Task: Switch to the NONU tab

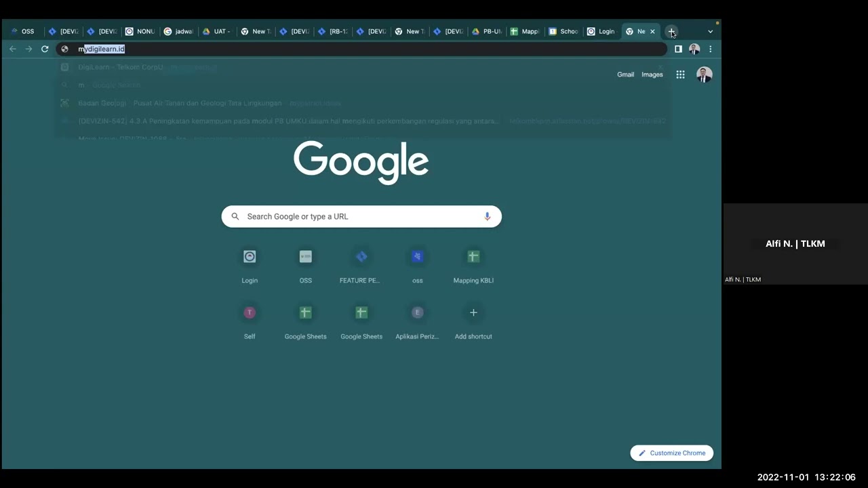Action: 140,32
